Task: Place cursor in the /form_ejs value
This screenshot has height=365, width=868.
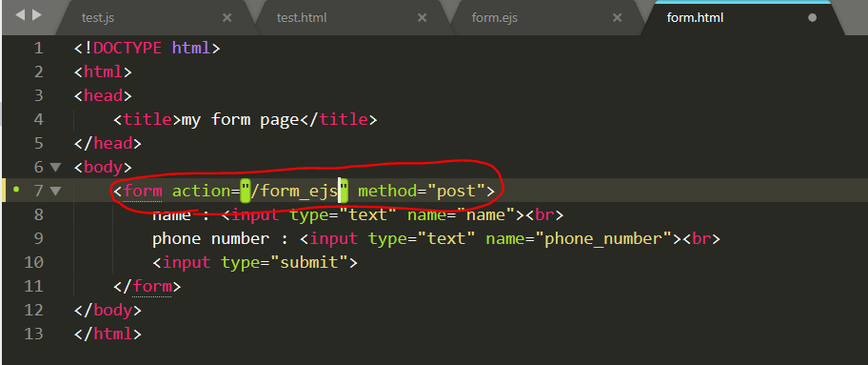Action: tap(294, 192)
